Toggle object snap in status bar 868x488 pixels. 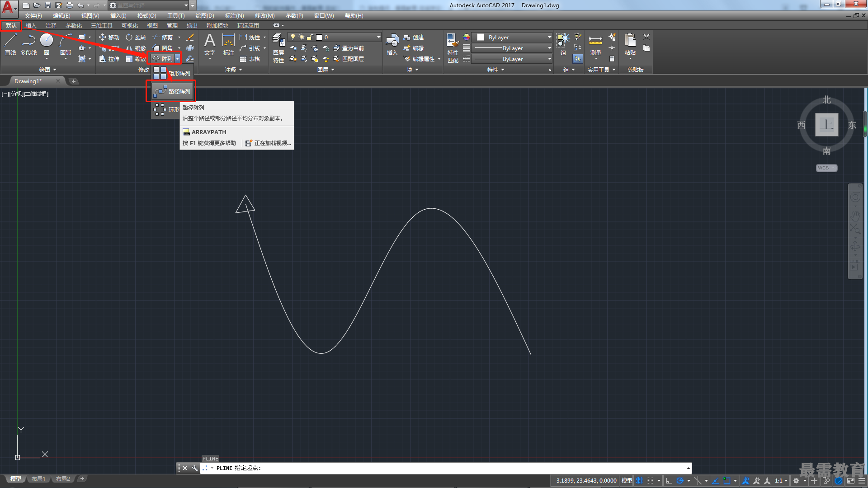coord(726,480)
